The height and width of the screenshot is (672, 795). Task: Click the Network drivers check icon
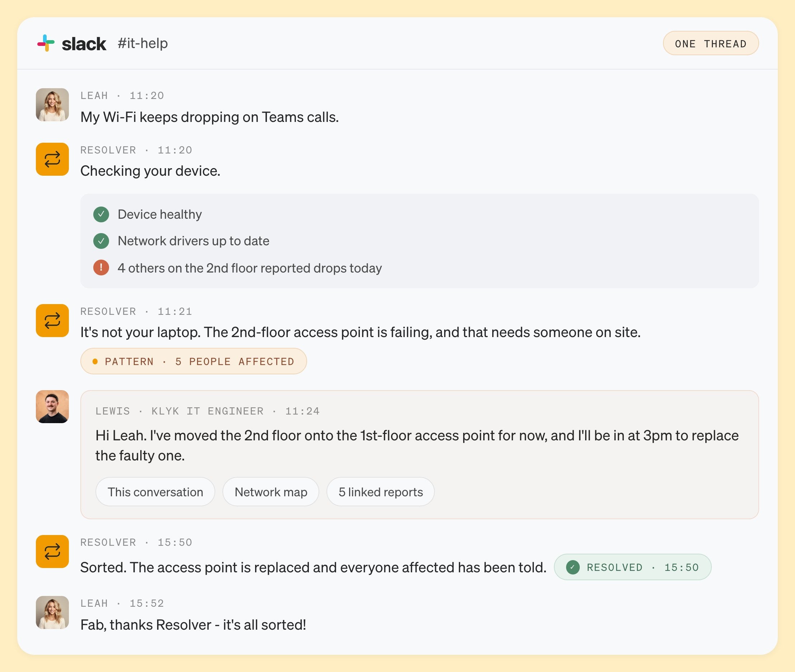pyautogui.click(x=101, y=241)
